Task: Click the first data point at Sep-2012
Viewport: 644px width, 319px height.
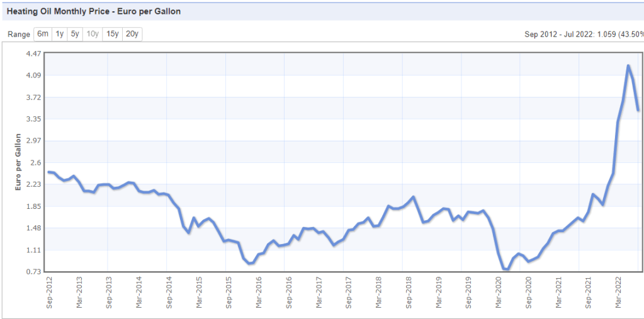Action: point(48,172)
